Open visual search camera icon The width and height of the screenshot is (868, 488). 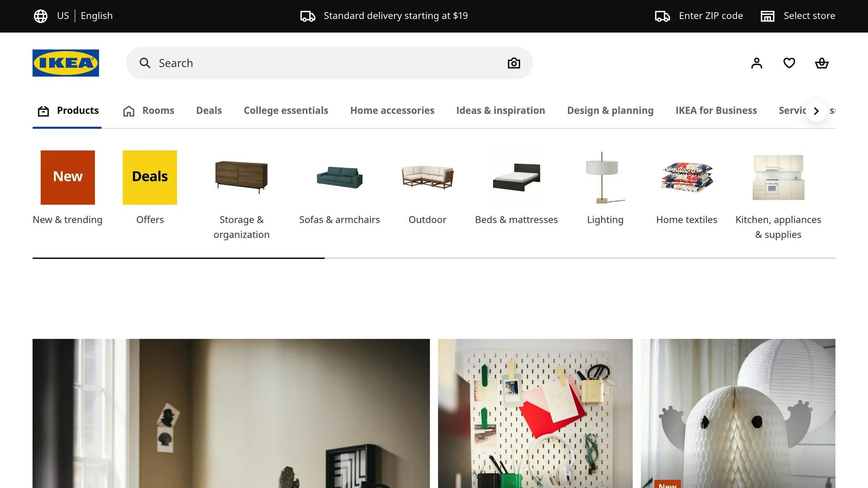(514, 63)
